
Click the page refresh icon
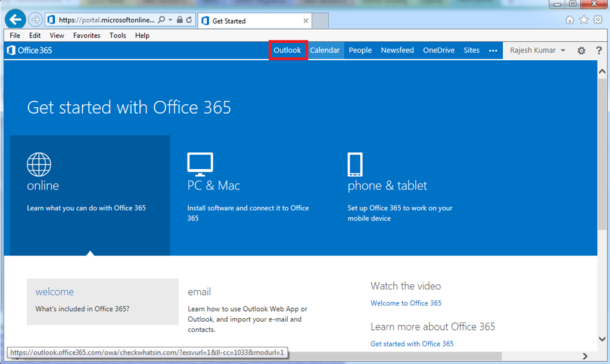189,20
